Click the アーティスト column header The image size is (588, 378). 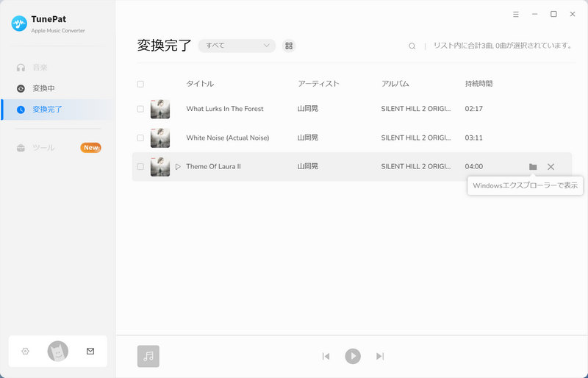point(318,84)
